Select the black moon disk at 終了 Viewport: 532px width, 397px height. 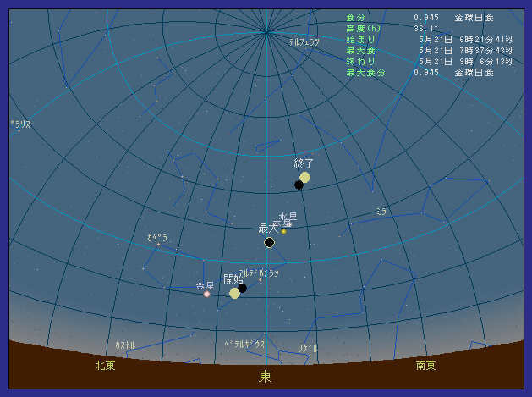[x=299, y=185]
